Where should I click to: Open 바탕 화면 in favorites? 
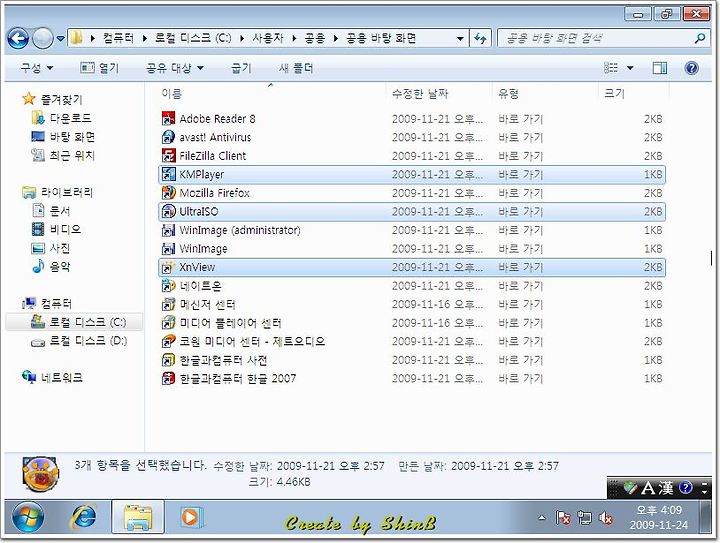coord(63,136)
